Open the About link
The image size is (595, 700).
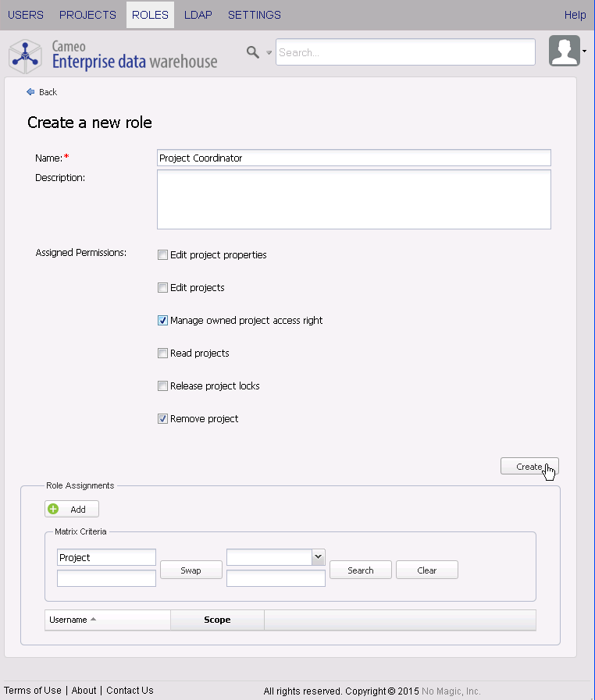[x=84, y=690]
